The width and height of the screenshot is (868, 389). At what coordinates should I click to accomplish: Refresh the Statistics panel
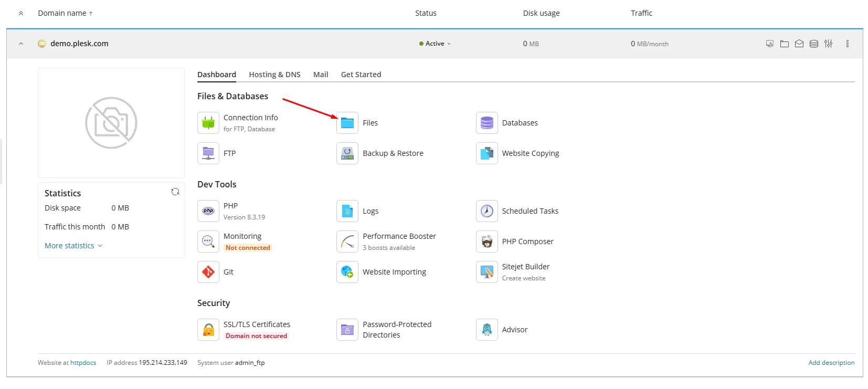[175, 192]
